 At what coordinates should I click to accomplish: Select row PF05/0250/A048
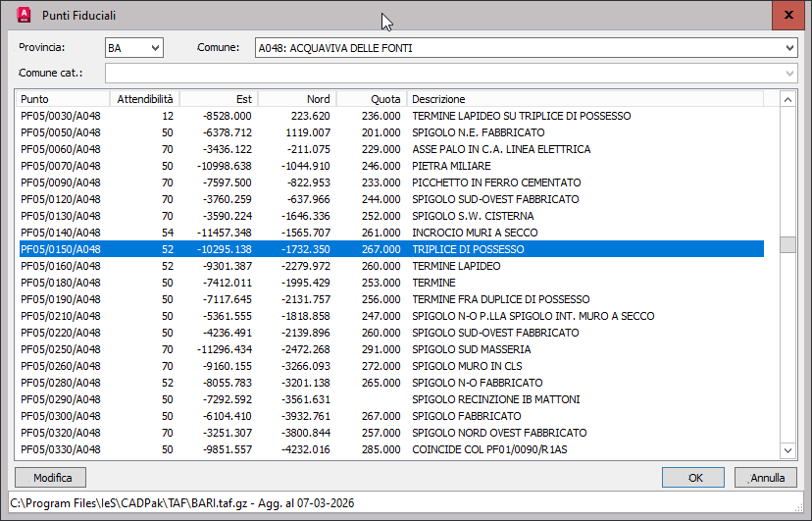pos(391,349)
